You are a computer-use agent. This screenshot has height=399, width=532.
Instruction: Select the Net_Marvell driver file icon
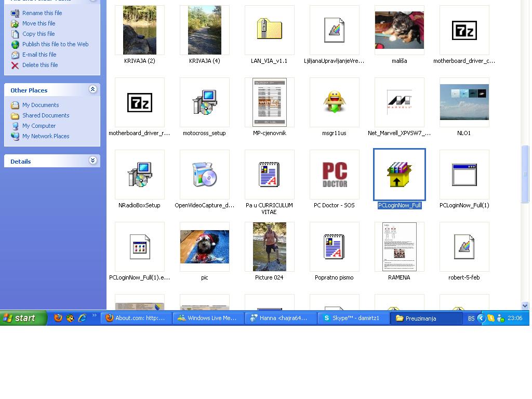[399, 102]
